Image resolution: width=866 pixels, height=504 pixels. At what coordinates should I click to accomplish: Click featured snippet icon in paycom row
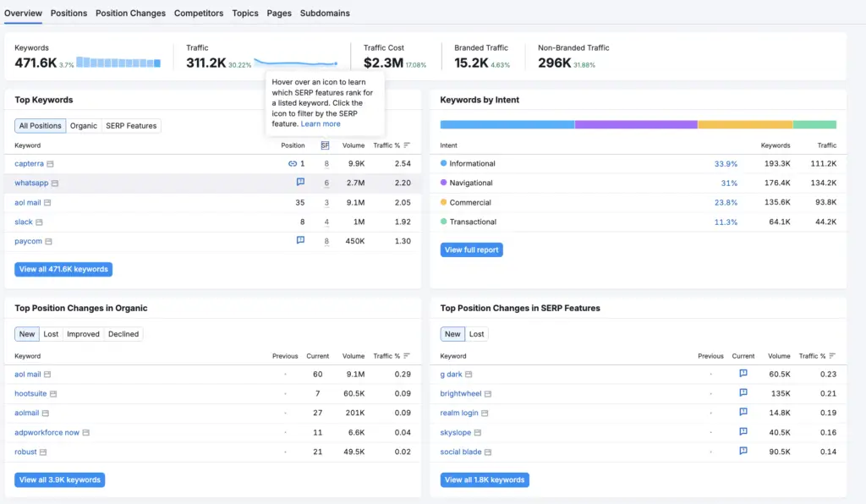tap(300, 240)
